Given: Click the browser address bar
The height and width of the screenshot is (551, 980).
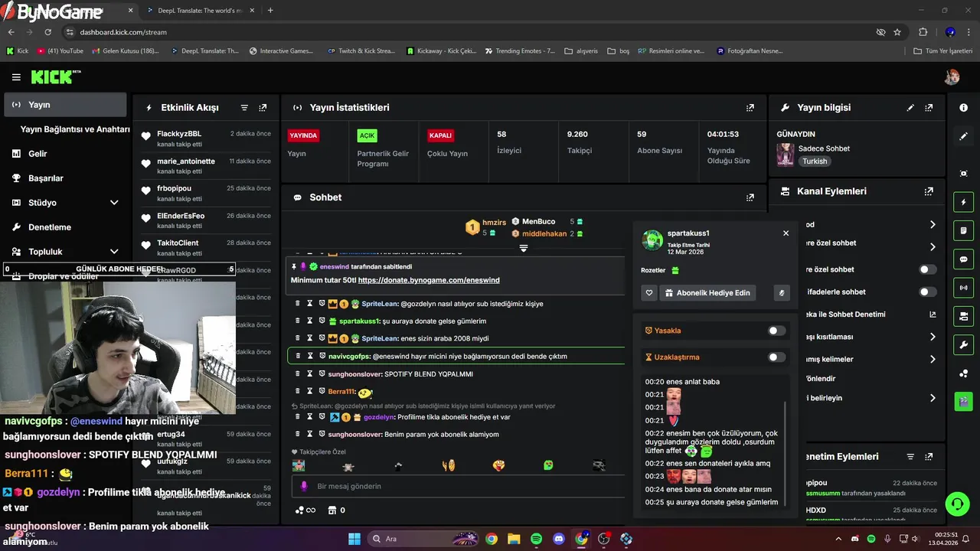Looking at the screenshot, I should click(467, 32).
